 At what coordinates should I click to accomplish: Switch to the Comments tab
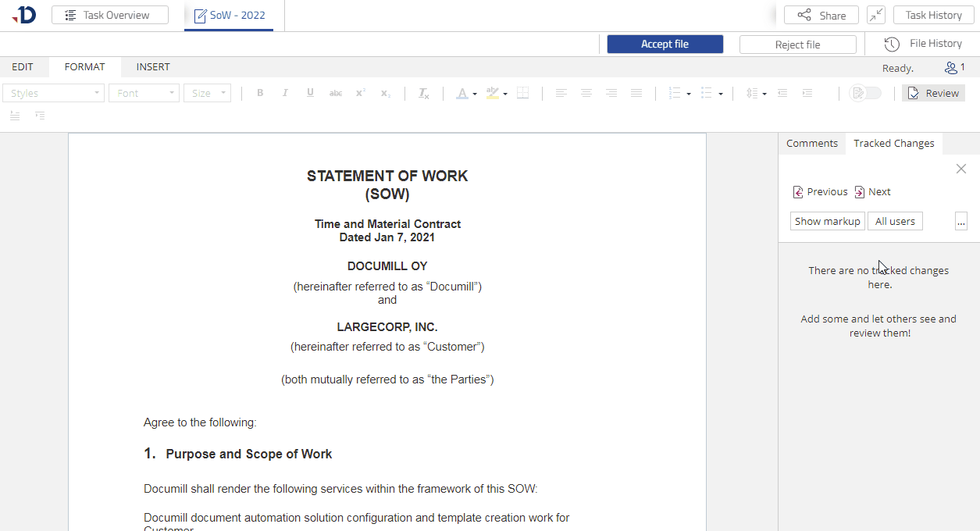tap(811, 144)
